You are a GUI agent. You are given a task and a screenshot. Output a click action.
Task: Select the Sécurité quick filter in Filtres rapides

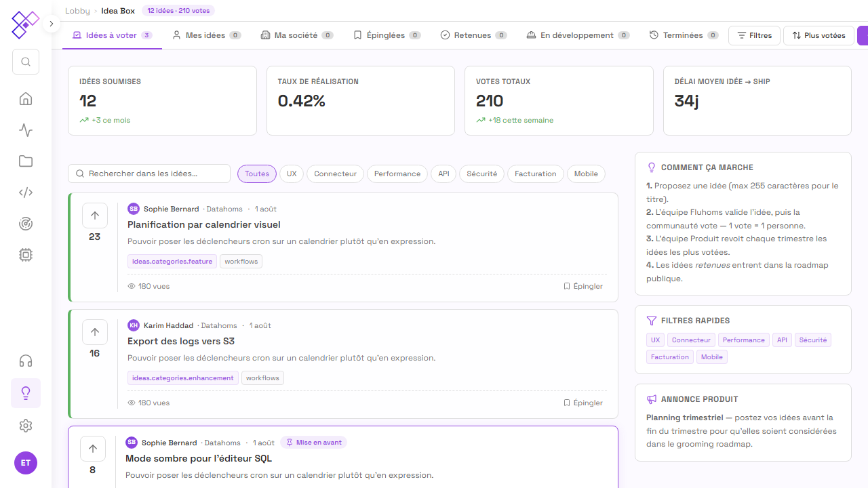click(x=813, y=340)
